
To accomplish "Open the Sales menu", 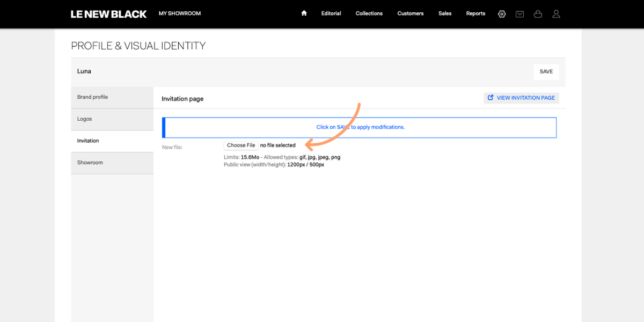I will click(x=445, y=13).
